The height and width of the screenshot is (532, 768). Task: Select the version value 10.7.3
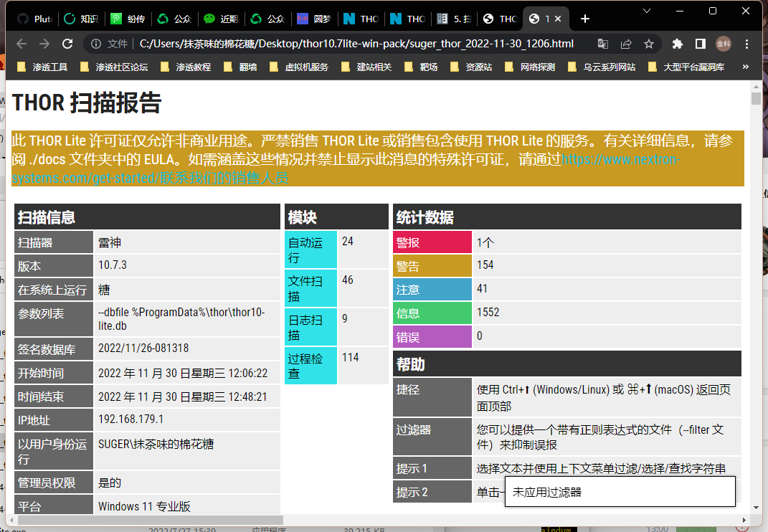pyautogui.click(x=112, y=265)
